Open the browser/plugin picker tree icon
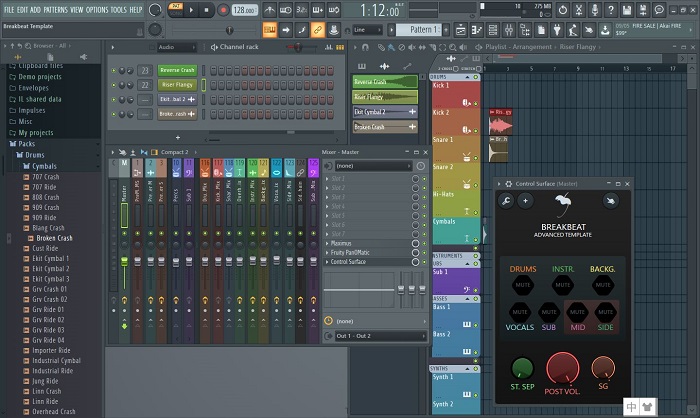 [525, 30]
